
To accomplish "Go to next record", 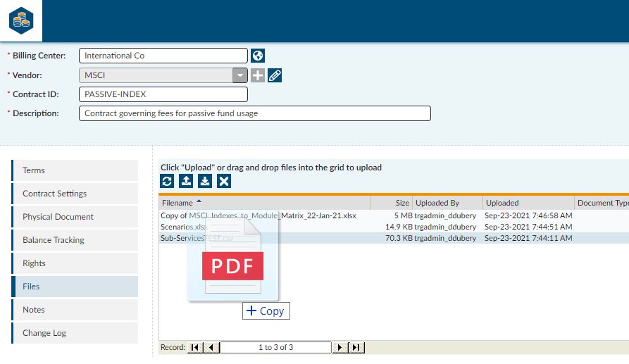I will pyautogui.click(x=340, y=347).
